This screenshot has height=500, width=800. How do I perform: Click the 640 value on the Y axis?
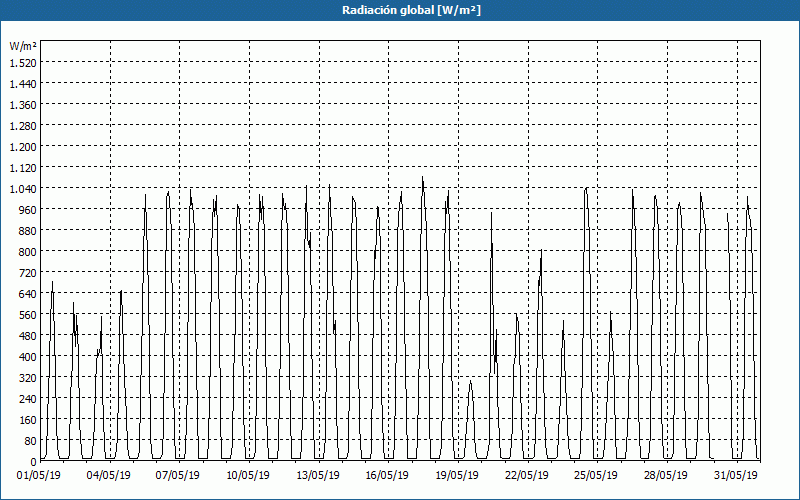pos(28,294)
